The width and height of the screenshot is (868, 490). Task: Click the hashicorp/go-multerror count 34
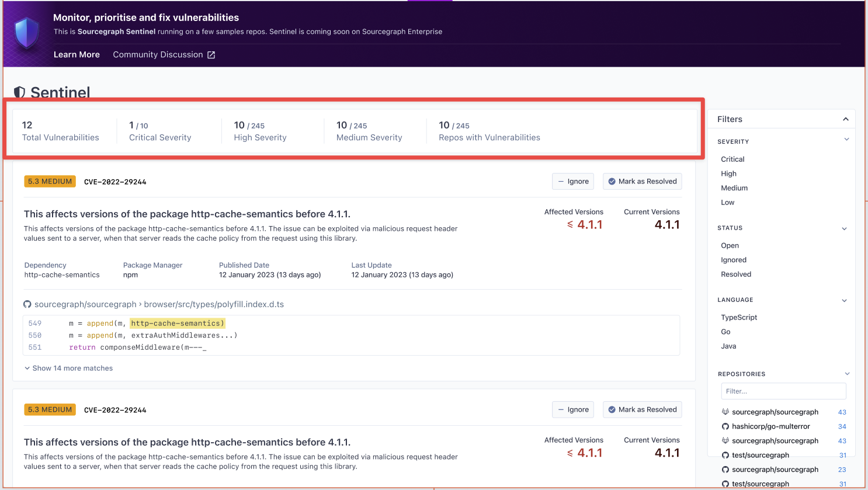842,427
